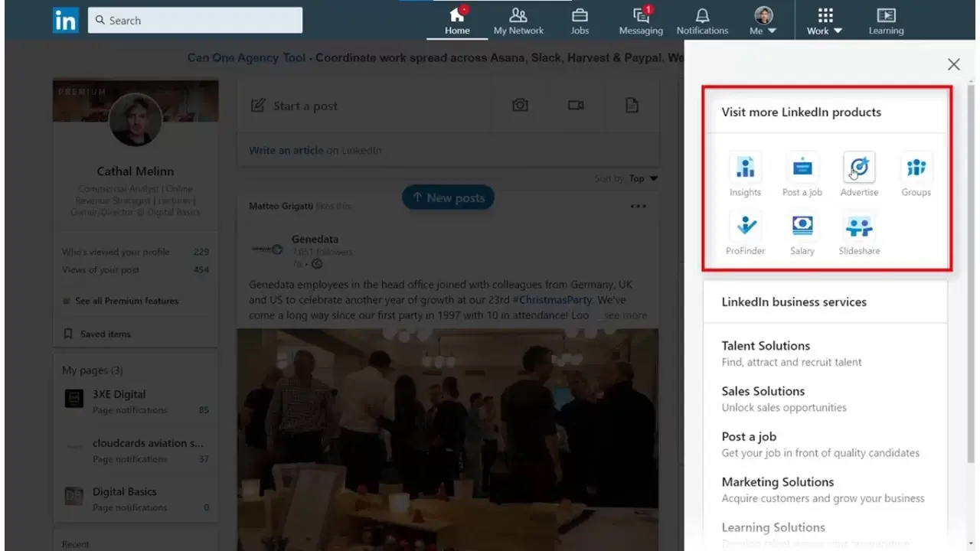The width and height of the screenshot is (980, 551).
Task: Open the Messaging tab
Action: 641,21
